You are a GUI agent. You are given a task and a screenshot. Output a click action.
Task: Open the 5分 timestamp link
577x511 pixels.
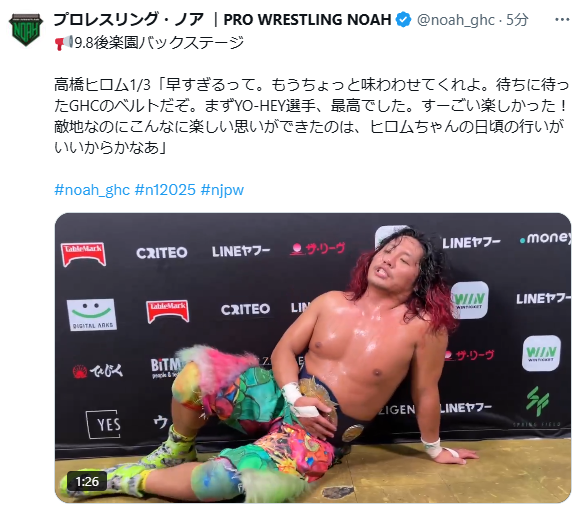517,20
